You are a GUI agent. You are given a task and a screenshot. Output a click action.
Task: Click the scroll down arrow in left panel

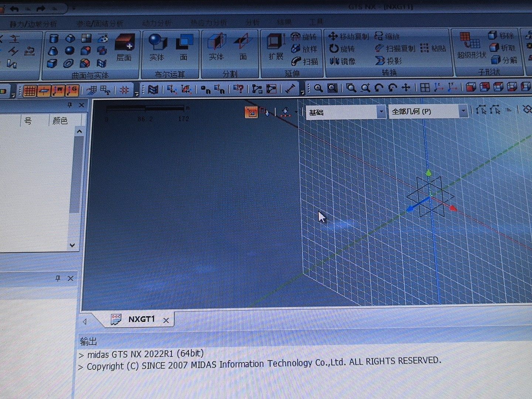pyautogui.click(x=72, y=245)
